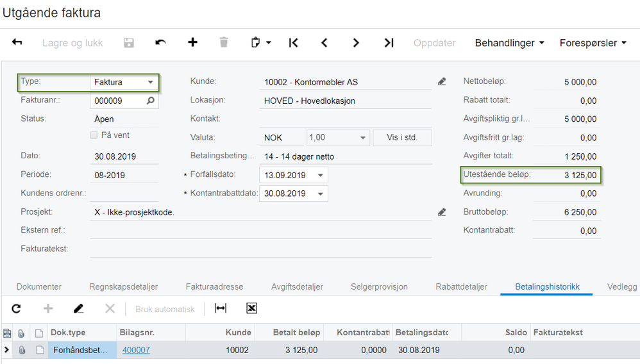Click the Vis i std. button
Viewport: 640px width, 364px height.
402,138
